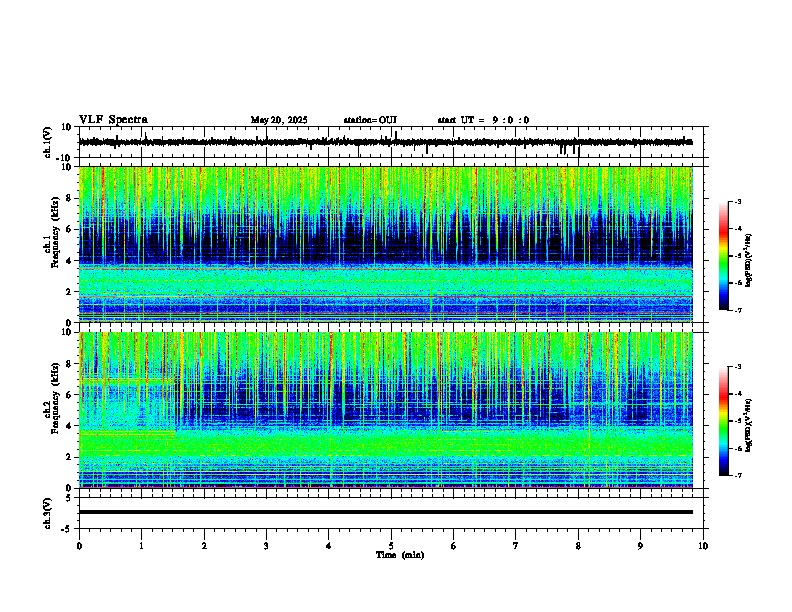This screenshot has width=792, height=612.
Task: Click the "VLF Spectra" plot title
Action: click(113, 120)
